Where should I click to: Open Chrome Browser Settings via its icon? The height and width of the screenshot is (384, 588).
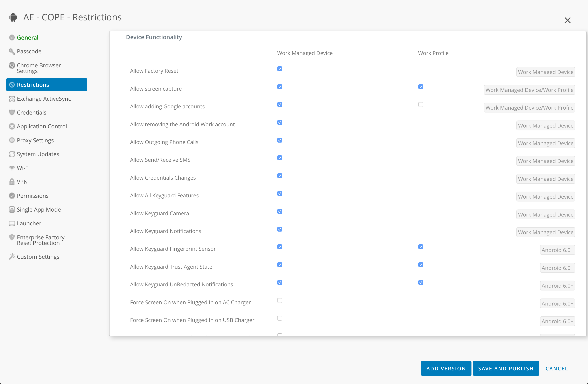click(12, 66)
